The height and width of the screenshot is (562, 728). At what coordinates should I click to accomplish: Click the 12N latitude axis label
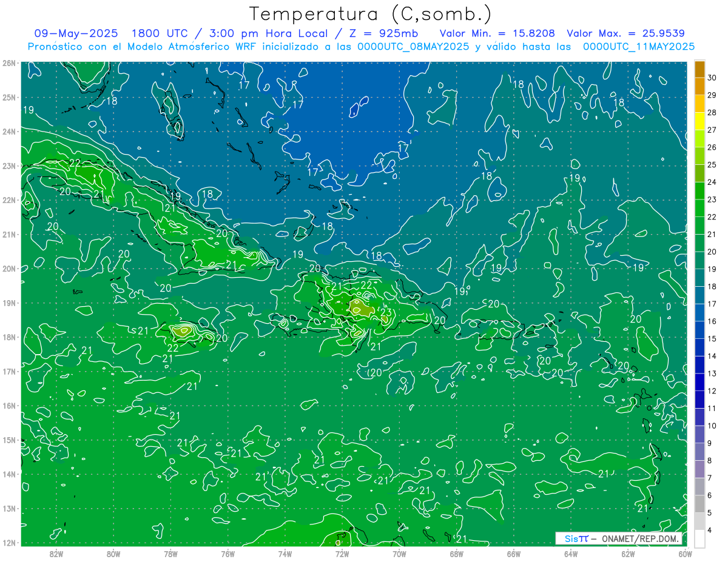point(9,543)
